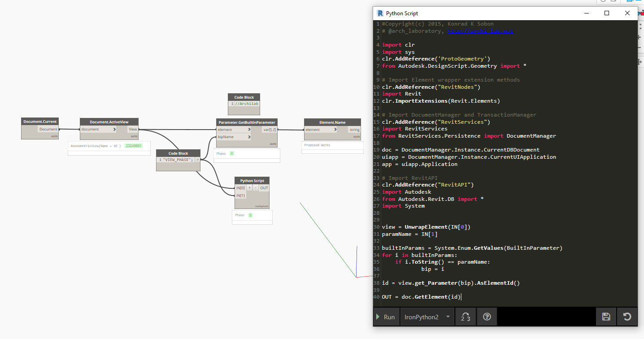Screen dimensions: 644x339
Task: Run the Python script
Action: [386, 317]
